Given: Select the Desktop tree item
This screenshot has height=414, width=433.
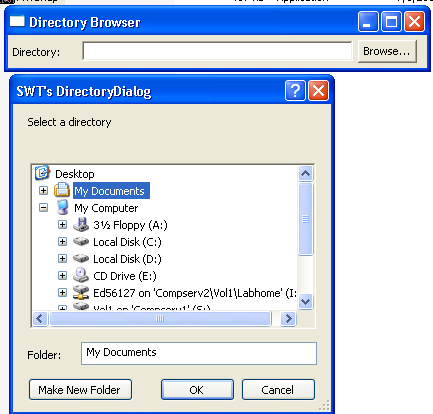Looking at the screenshot, I should 75,174.
